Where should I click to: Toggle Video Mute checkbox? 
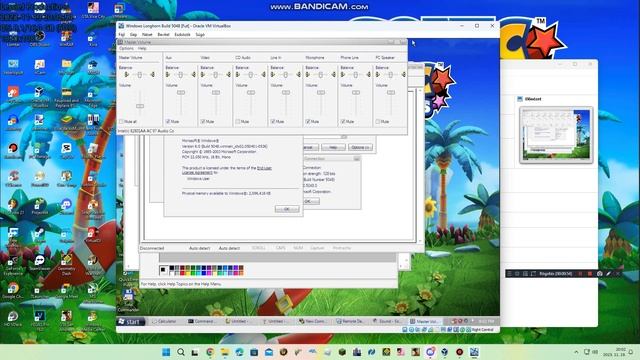tap(203, 122)
